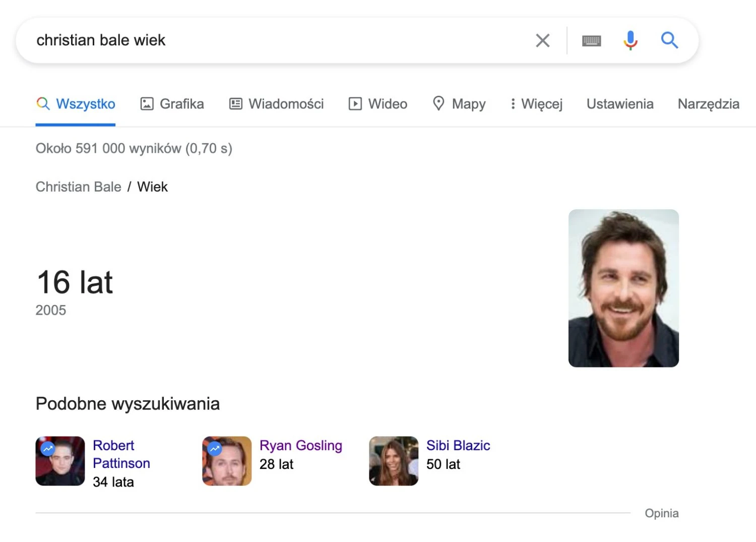Click the '28 lat' age text
The height and width of the screenshot is (542, 756).
(x=276, y=464)
